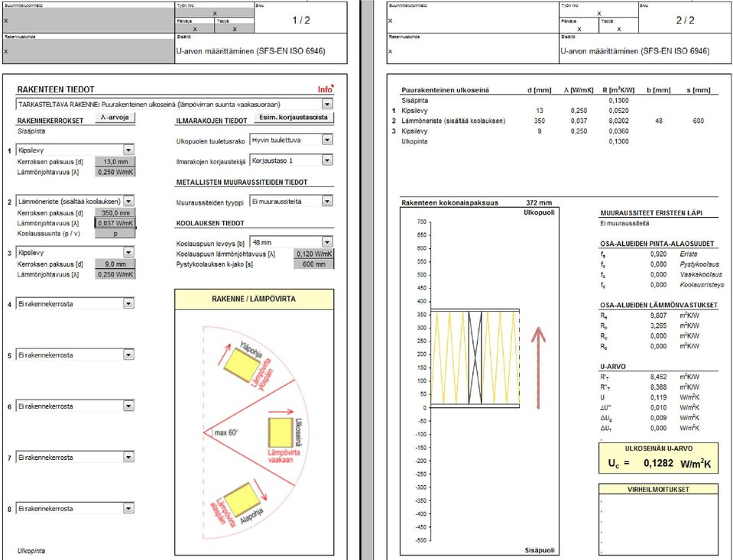Click the Yläpohja structure image
The height and width of the screenshot is (560, 733).
(x=244, y=365)
